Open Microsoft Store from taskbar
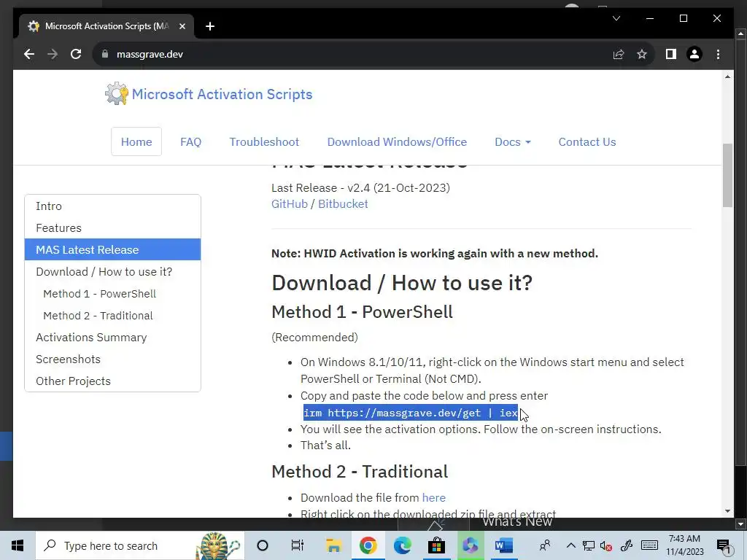 tap(436, 545)
